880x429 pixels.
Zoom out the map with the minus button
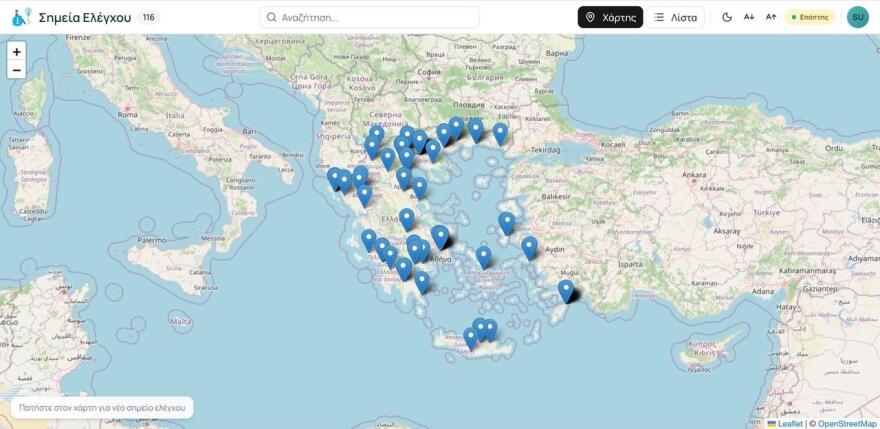[x=17, y=70]
